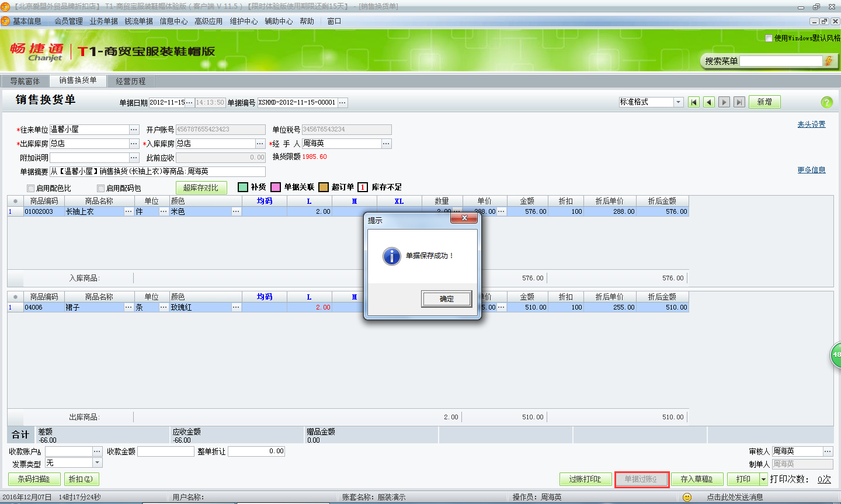The image size is (841, 504).
Task: Click the 超库存对比 button
Action: 201,187
